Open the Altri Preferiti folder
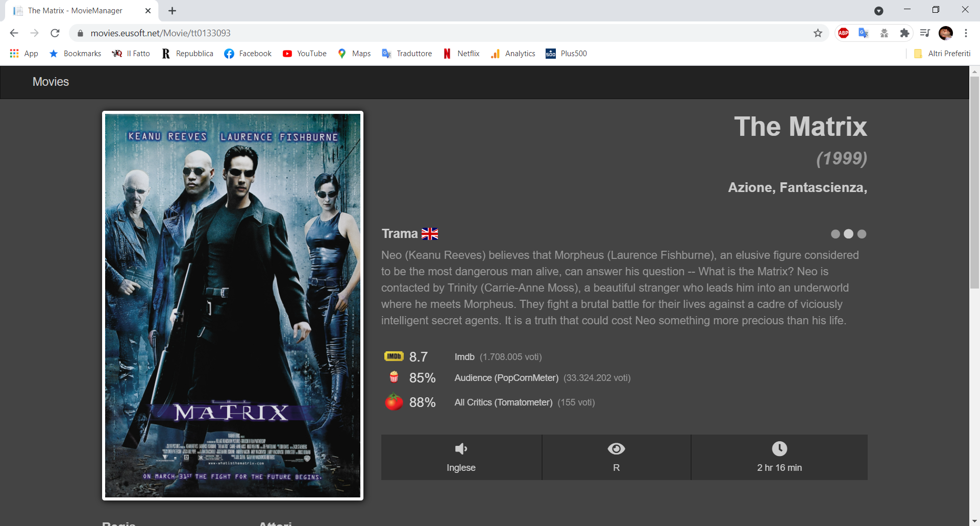This screenshot has height=526, width=980. (x=942, y=54)
